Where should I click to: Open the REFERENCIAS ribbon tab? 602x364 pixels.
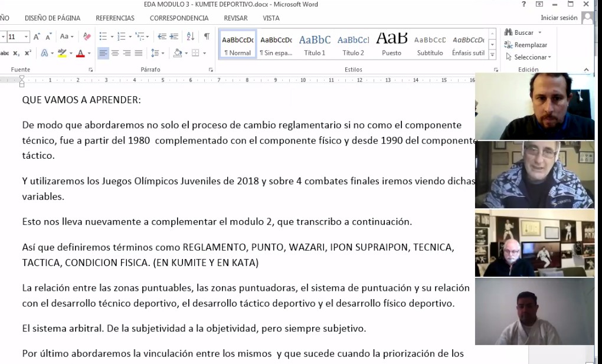tap(115, 18)
